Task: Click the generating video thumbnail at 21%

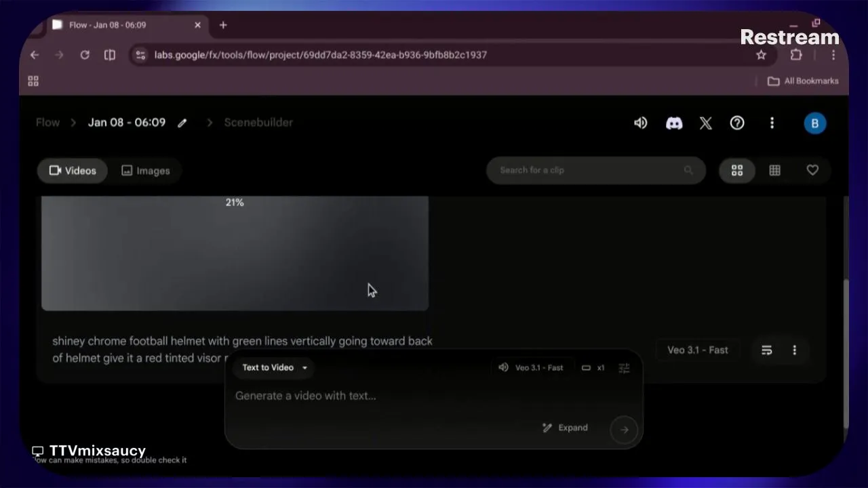Action: pos(235,253)
